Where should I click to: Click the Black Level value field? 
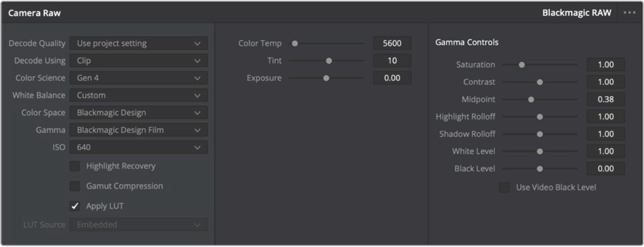click(x=605, y=169)
